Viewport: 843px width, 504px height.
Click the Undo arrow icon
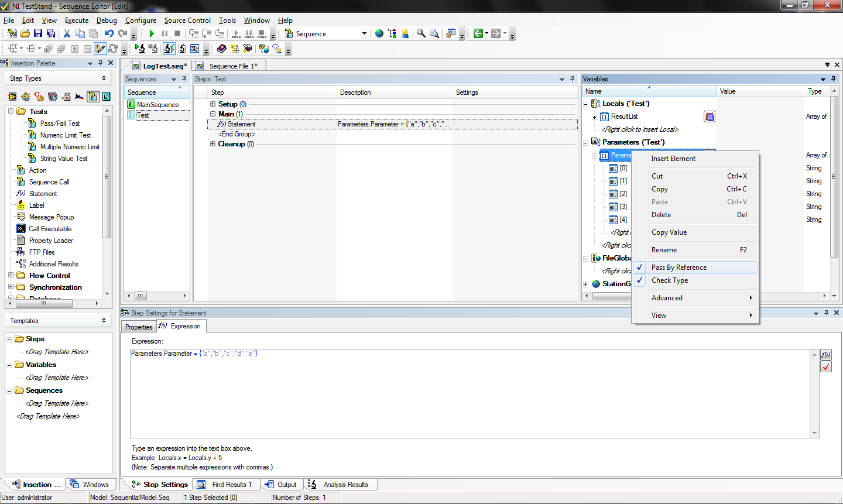109,33
